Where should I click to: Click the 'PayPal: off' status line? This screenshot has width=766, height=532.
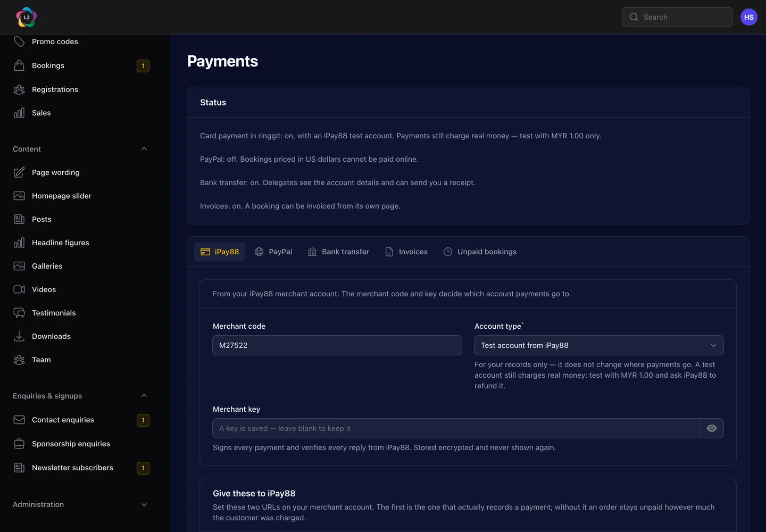(309, 159)
